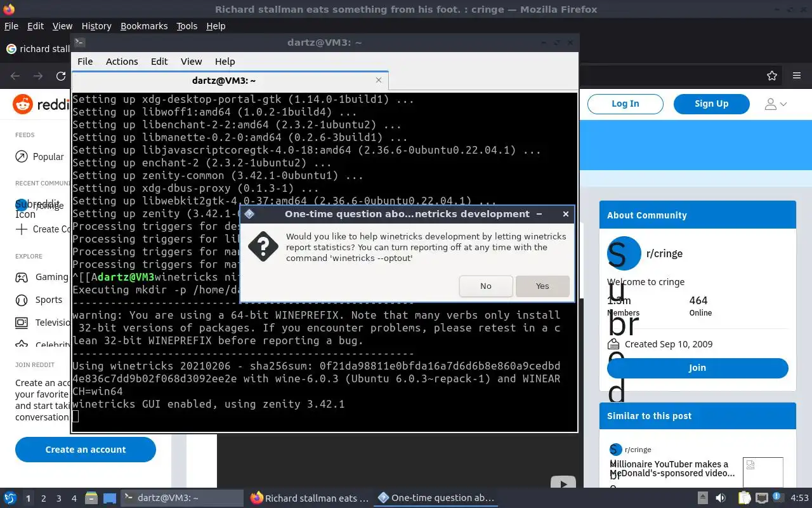Viewport: 812px width, 508px height.
Task: Close the winetricks question dialog
Action: click(565, 214)
